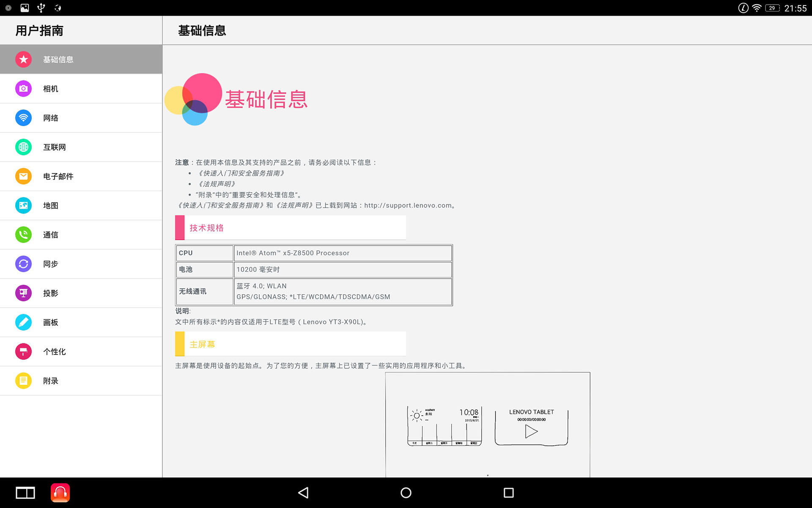Open the link http://support.lenovo.com
The image size is (812, 508).
(x=407, y=205)
